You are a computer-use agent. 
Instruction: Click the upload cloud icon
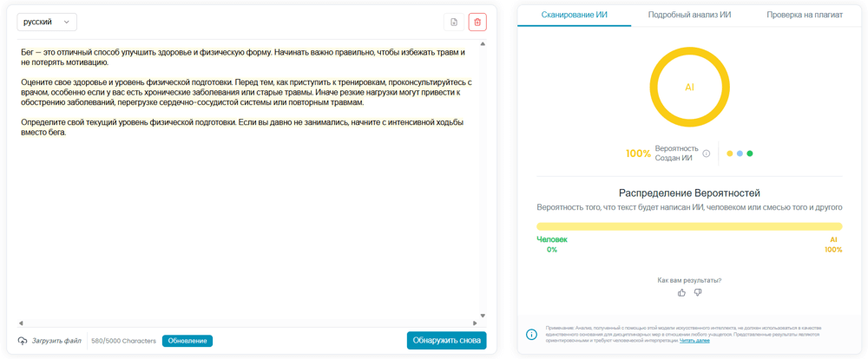coord(23,341)
